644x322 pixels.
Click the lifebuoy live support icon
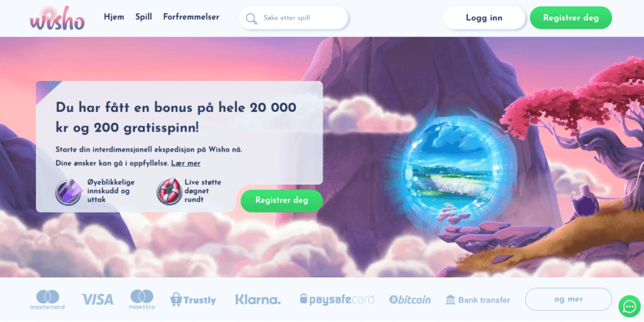[x=169, y=191]
